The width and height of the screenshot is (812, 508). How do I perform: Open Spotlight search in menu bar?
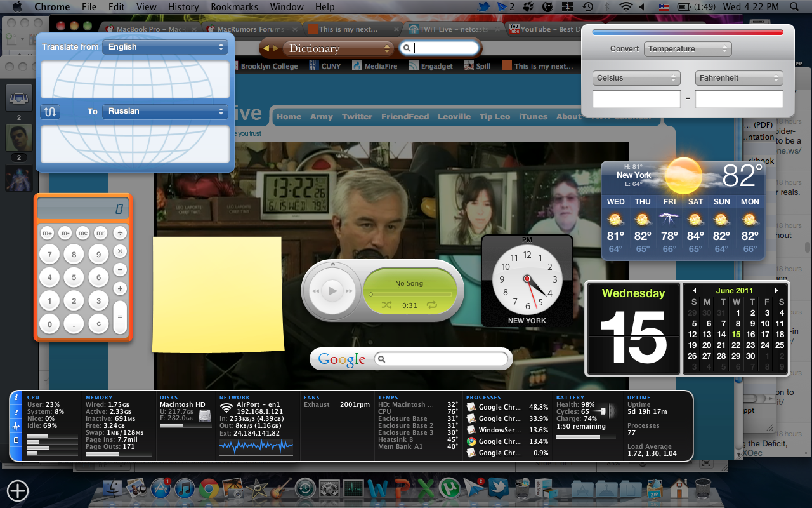point(794,7)
